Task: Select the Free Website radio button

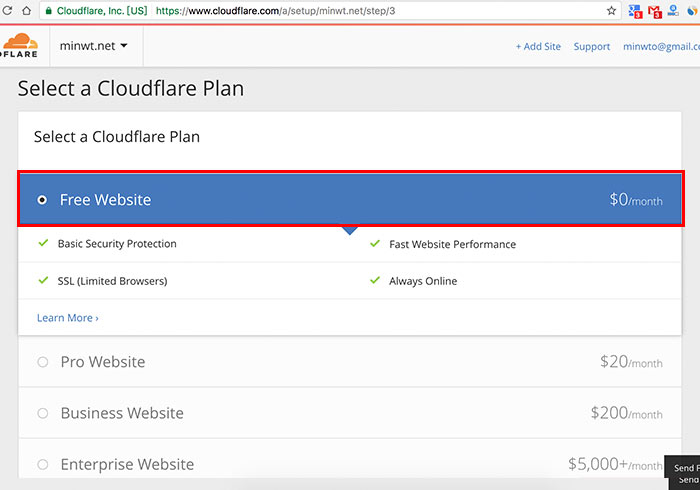Action: pyautogui.click(x=42, y=199)
